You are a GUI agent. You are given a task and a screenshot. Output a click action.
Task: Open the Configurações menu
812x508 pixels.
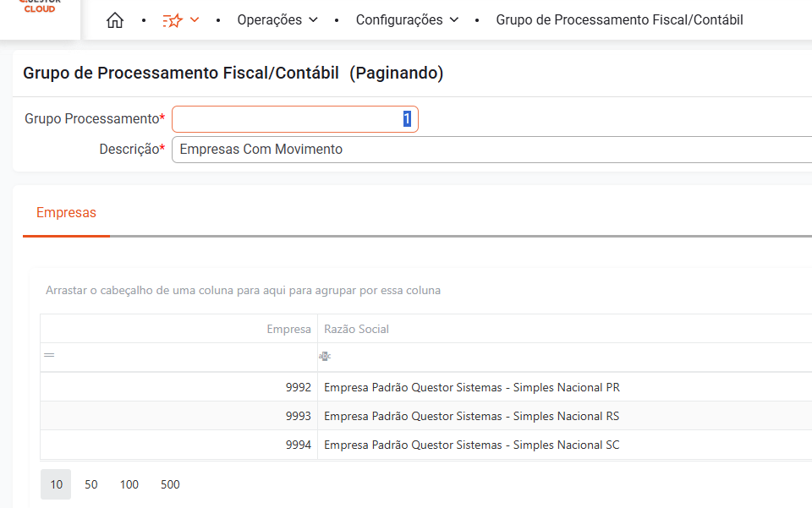point(407,19)
